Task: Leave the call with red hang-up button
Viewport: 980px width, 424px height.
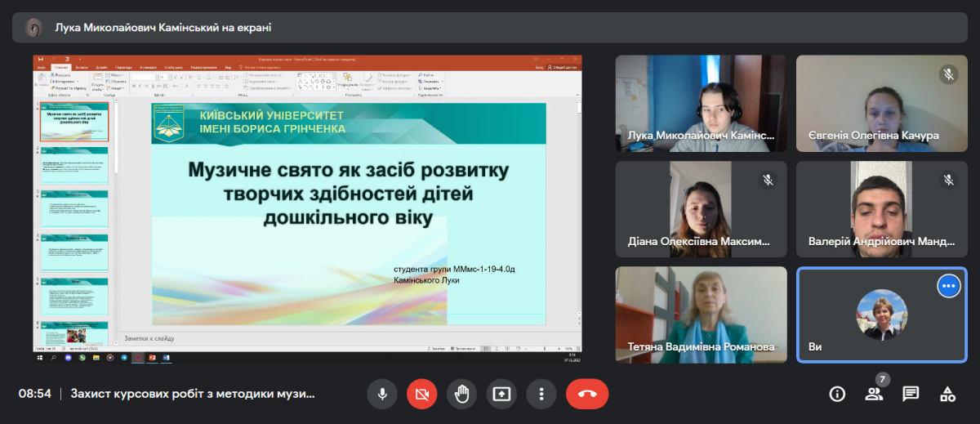Action: coord(586,394)
